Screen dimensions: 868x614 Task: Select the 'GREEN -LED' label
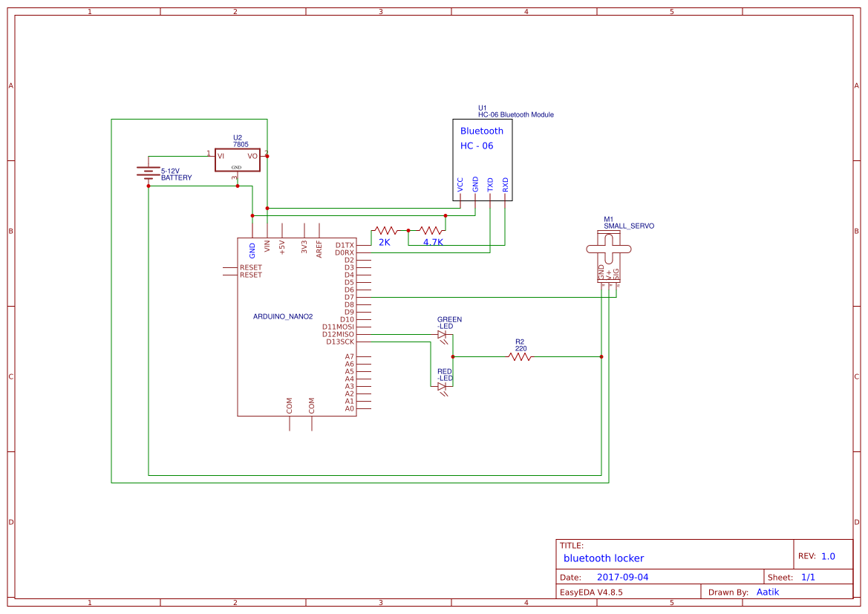449,323
